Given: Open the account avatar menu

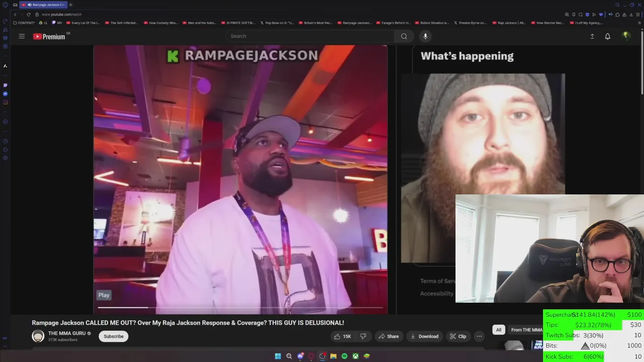Looking at the screenshot, I should click(x=626, y=36).
